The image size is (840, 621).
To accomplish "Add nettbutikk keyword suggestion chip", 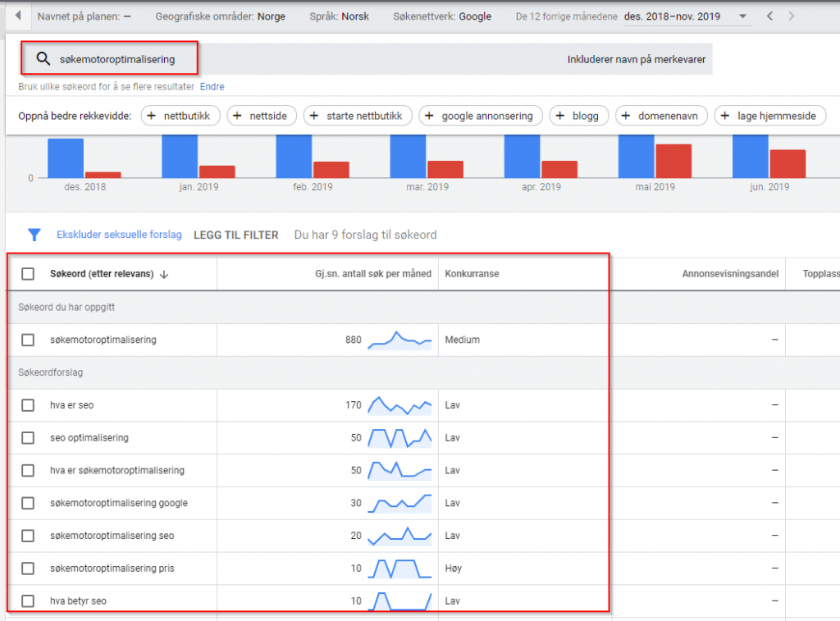I will click(x=180, y=116).
